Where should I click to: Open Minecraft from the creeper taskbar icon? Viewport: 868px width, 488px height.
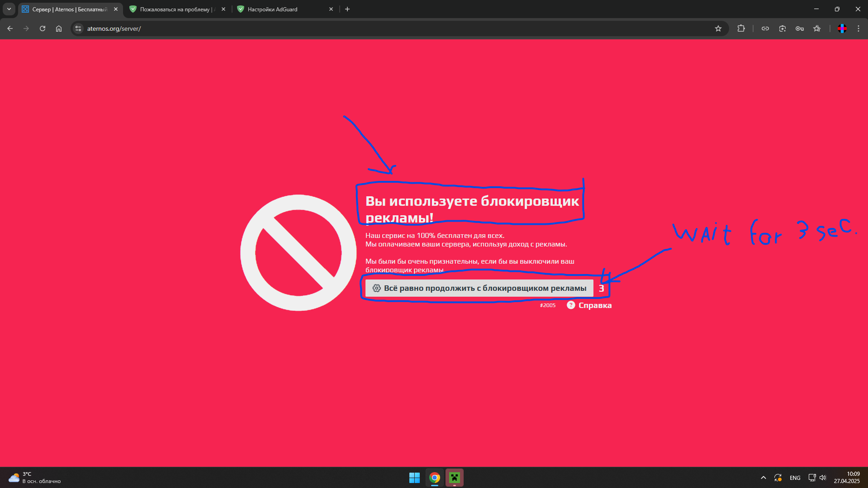[454, 478]
